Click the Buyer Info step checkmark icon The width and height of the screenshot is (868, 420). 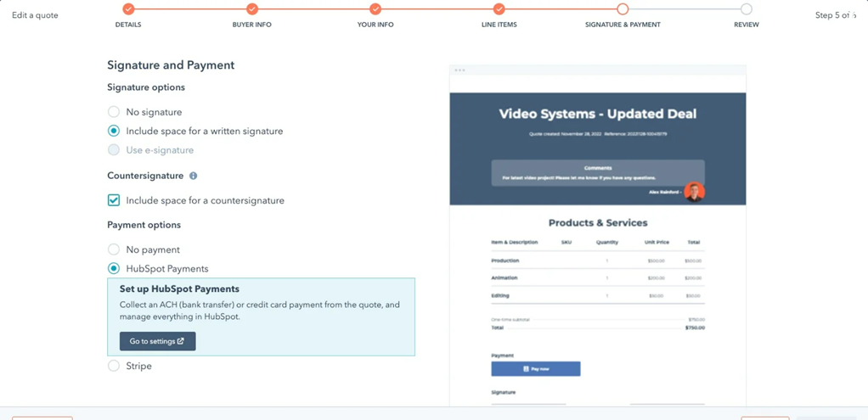coord(252,9)
